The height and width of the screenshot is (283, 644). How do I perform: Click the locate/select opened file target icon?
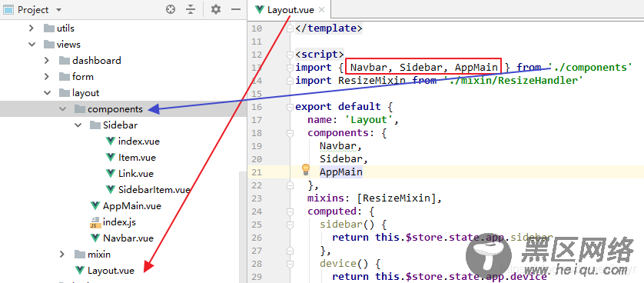(171, 9)
